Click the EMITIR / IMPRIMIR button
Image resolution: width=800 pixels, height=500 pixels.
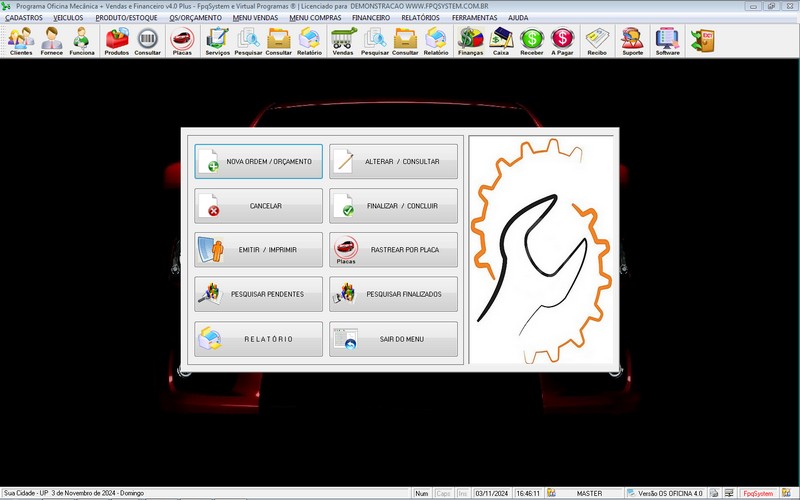click(258, 250)
